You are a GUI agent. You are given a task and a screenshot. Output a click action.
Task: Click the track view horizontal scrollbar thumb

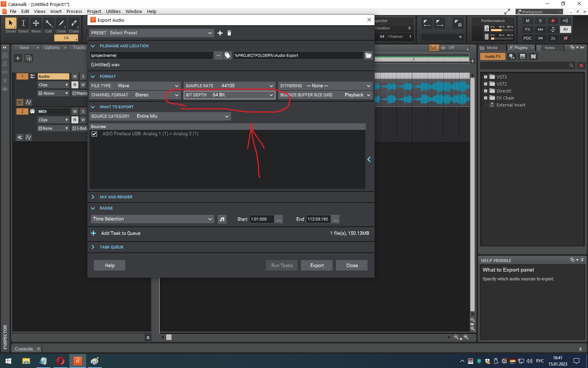169,337
